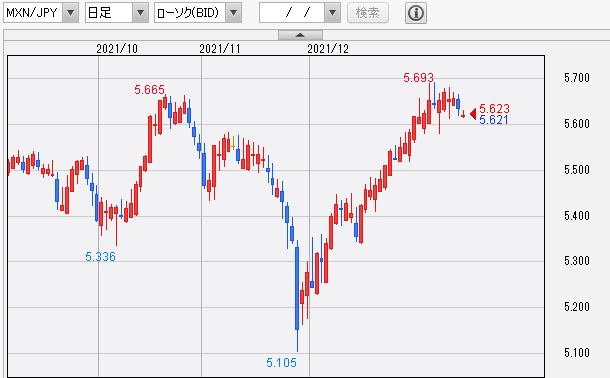The height and width of the screenshot is (378, 610).
Task: Click the 5.105 lowest price label
Action: tap(281, 363)
